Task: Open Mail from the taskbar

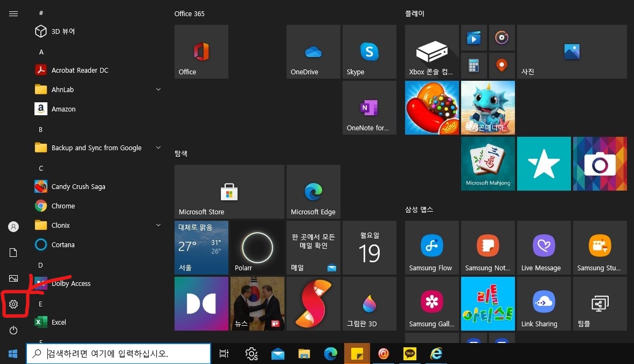Action: point(278,354)
